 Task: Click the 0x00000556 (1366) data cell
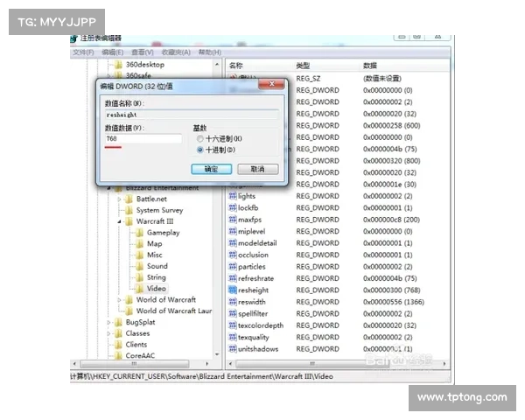[394, 302]
